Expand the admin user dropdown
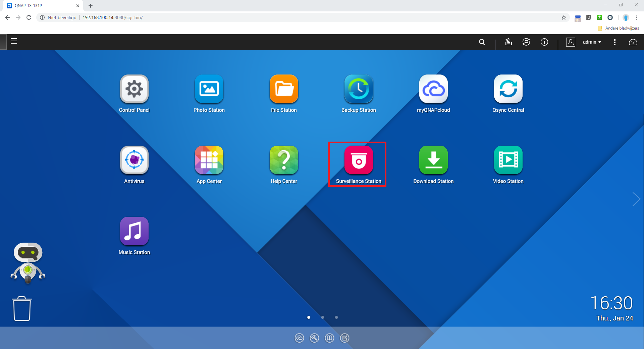This screenshot has height=349, width=644. coord(592,42)
